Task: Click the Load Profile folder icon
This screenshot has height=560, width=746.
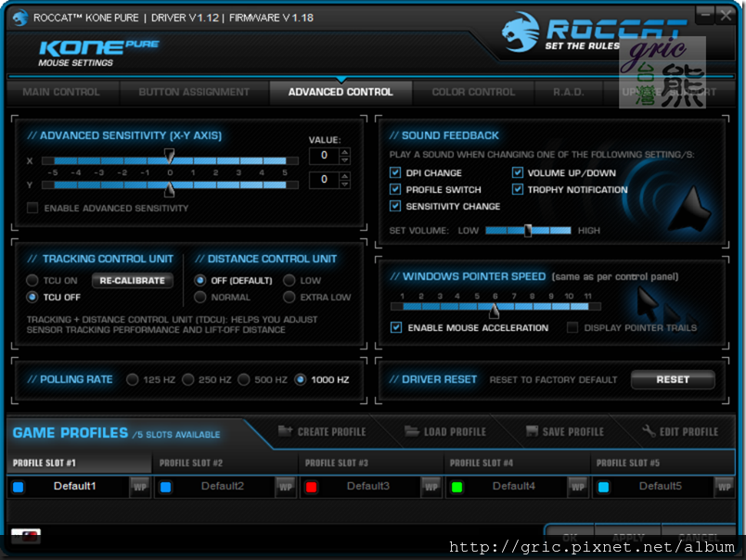Action: 412,431
